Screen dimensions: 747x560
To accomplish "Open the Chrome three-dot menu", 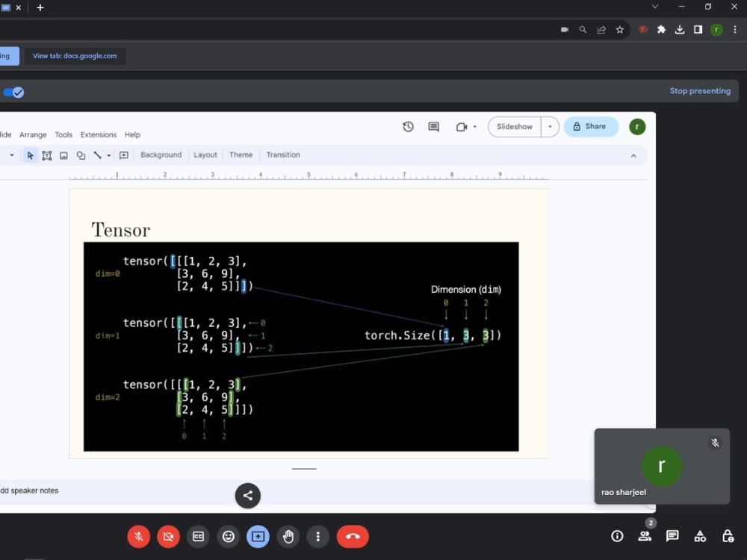I will coord(734,30).
